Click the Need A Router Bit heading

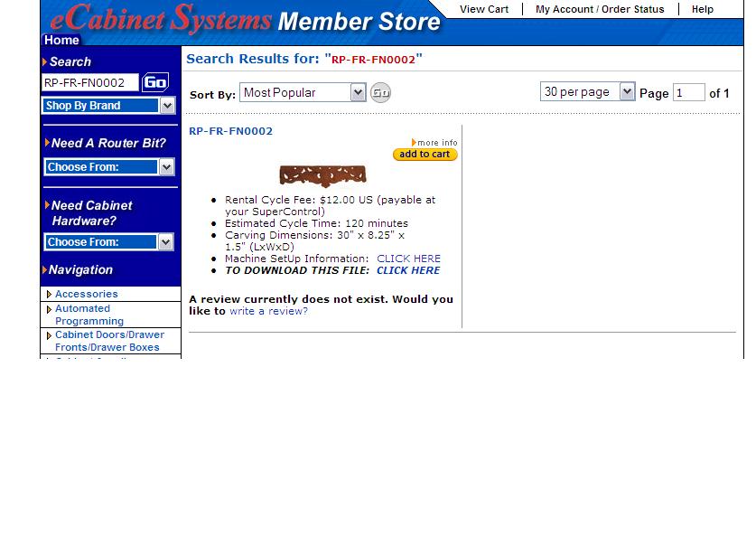tap(108, 143)
